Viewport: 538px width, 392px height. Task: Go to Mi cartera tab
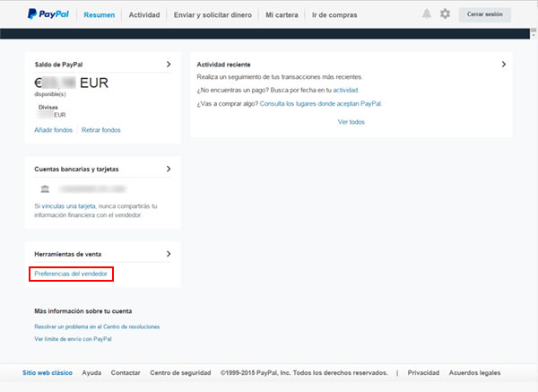(x=282, y=15)
